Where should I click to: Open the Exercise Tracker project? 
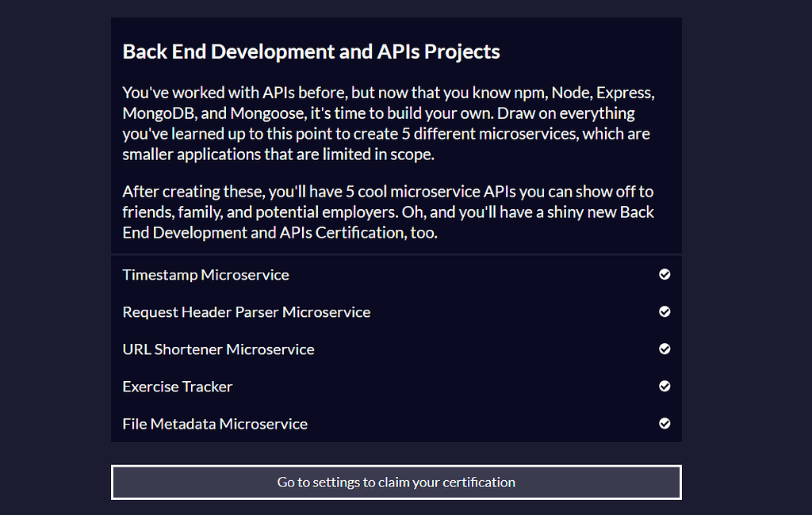[x=177, y=386]
